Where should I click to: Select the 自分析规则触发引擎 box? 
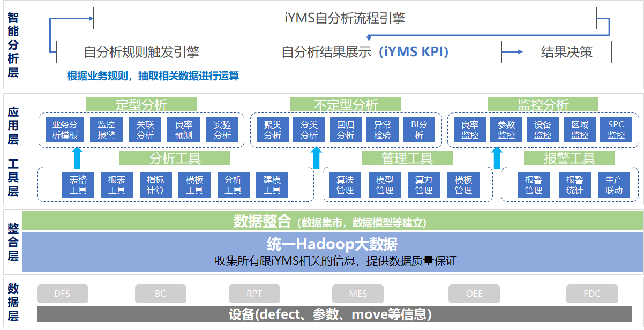pyautogui.click(x=142, y=52)
